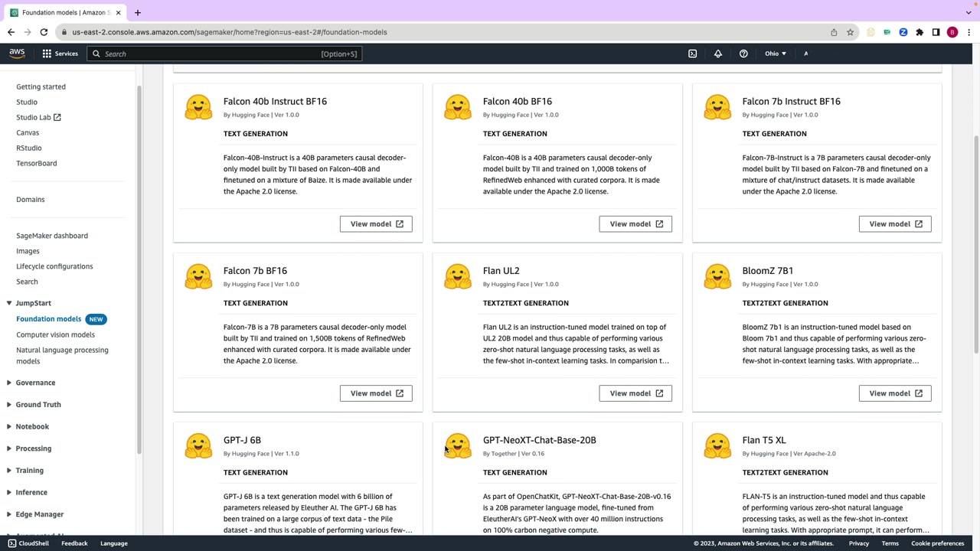980x551 pixels.
Task: Select Natural language processing models
Action: coord(62,355)
